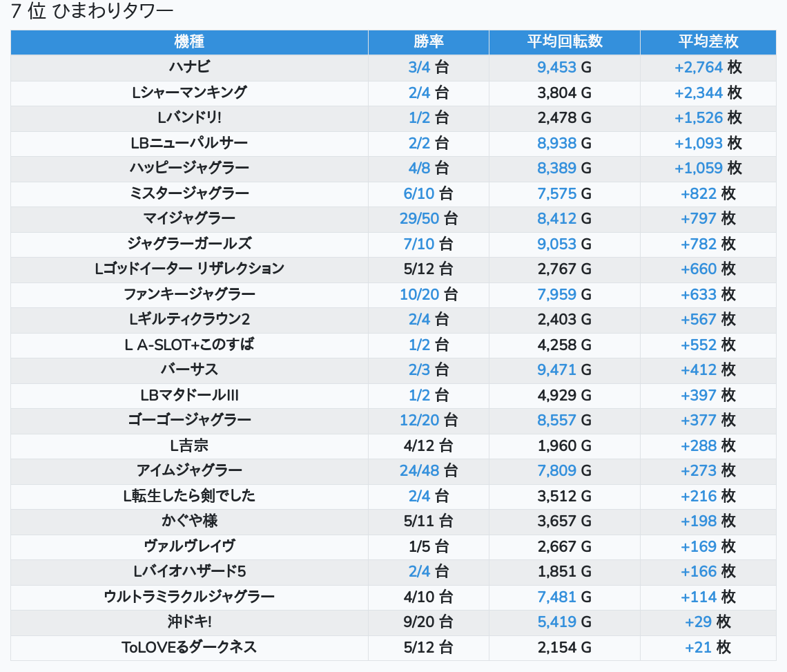Select ハッピージャグラー machine name
The width and height of the screenshot is (787, 672).
click(x=189, y=169)
